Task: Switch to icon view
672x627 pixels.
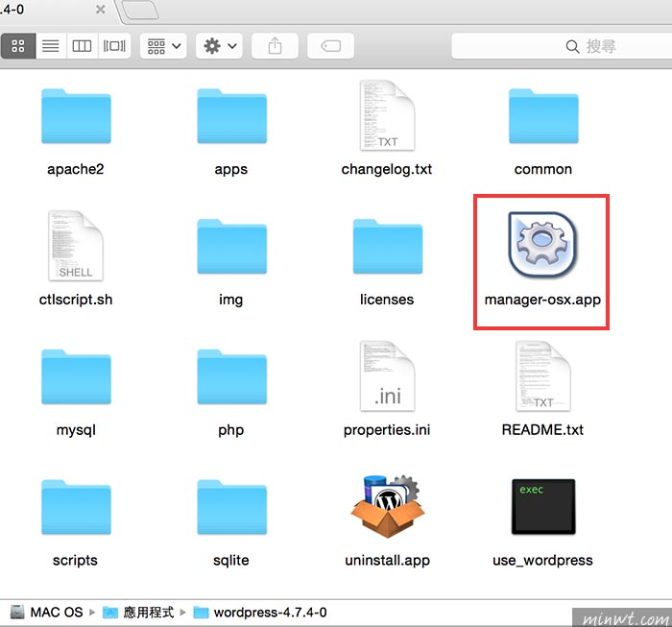Action: tap(18, 46)
